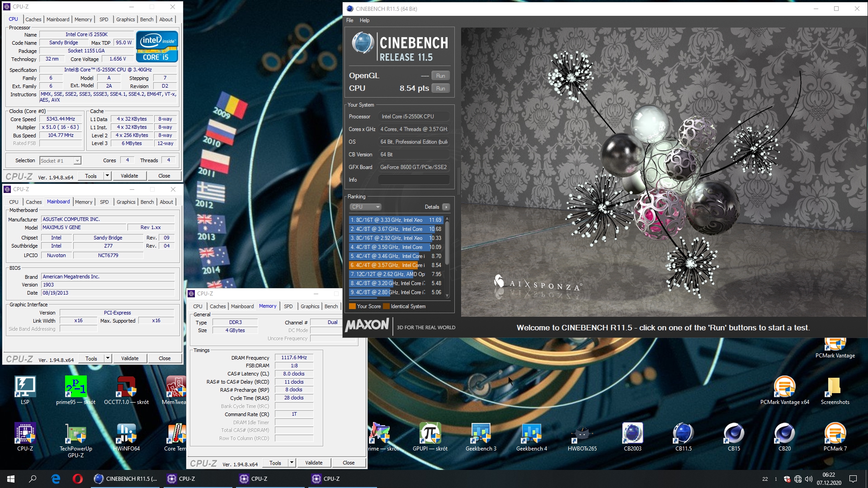Image resolution: width=868 pixels, height=488 pixels.
Task: Open the CB15 desktop shortcut
Action: (734, 437)
